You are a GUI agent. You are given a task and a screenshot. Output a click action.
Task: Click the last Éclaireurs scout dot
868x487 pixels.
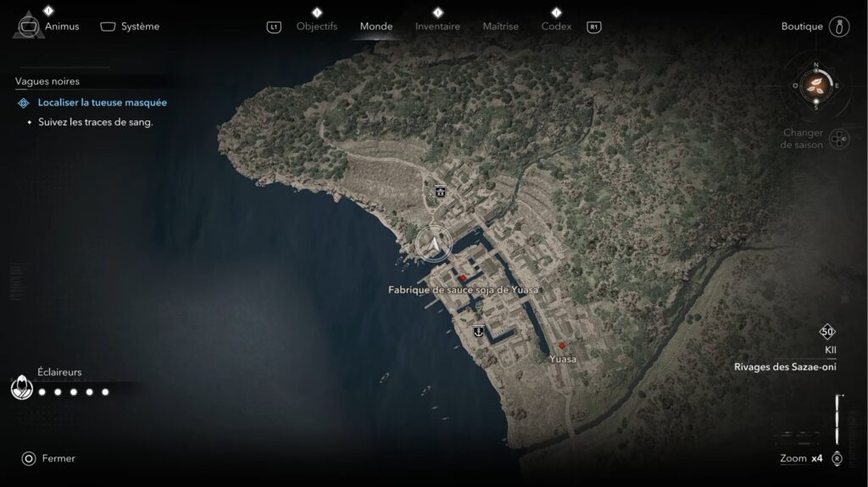pyautogui.click(x=105, y=392)
